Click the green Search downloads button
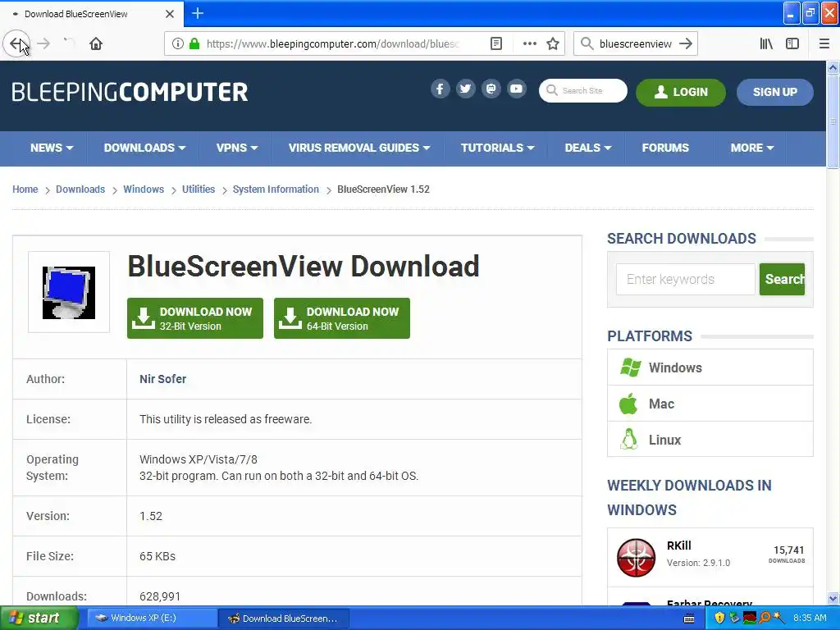Image resolution: width=840 pixels, height=630 pixels. coord(782,279)
